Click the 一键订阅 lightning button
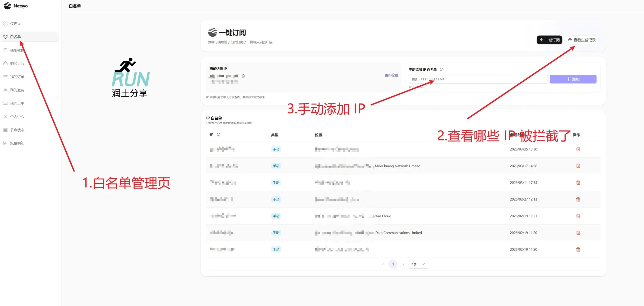The image size is (644, 306). [549, 40]
